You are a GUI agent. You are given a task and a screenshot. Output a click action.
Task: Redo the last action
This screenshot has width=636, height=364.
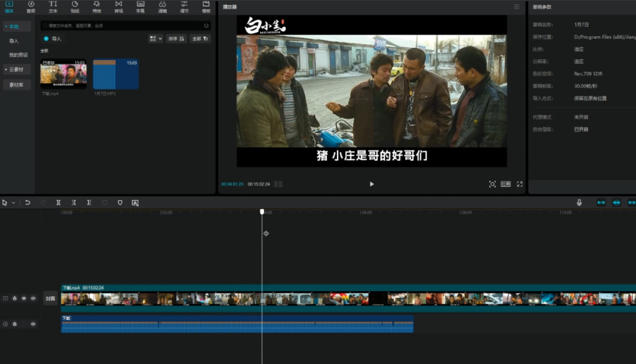coord(43,203)
